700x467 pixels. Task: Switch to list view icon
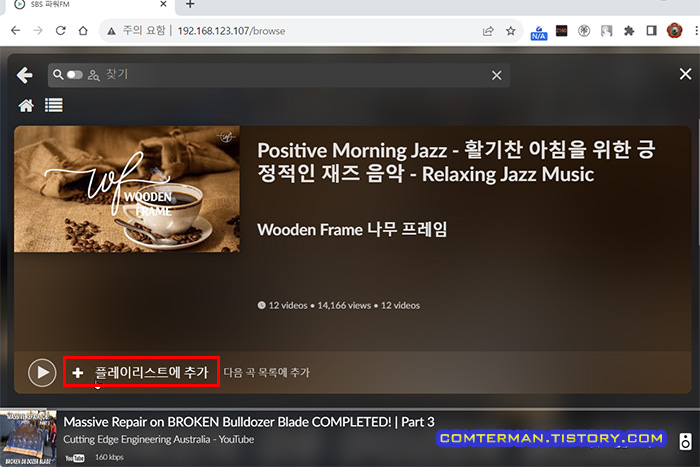click(54, 105)
